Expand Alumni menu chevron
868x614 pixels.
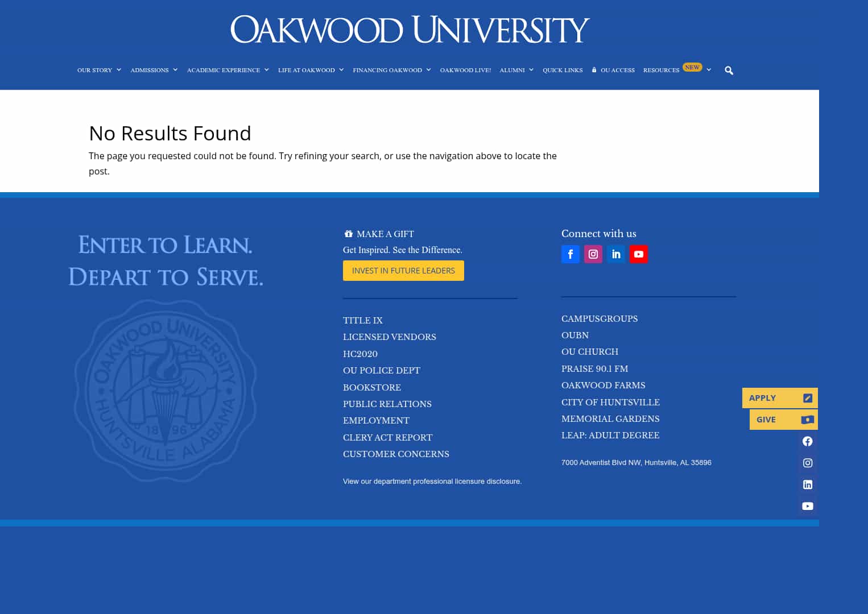pos(531,70)
